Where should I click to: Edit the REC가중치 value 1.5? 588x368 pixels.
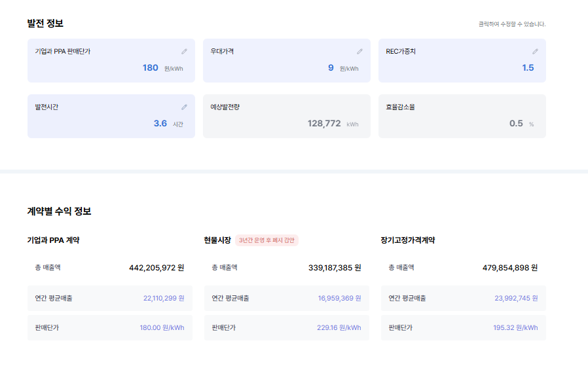coord(528,68)
